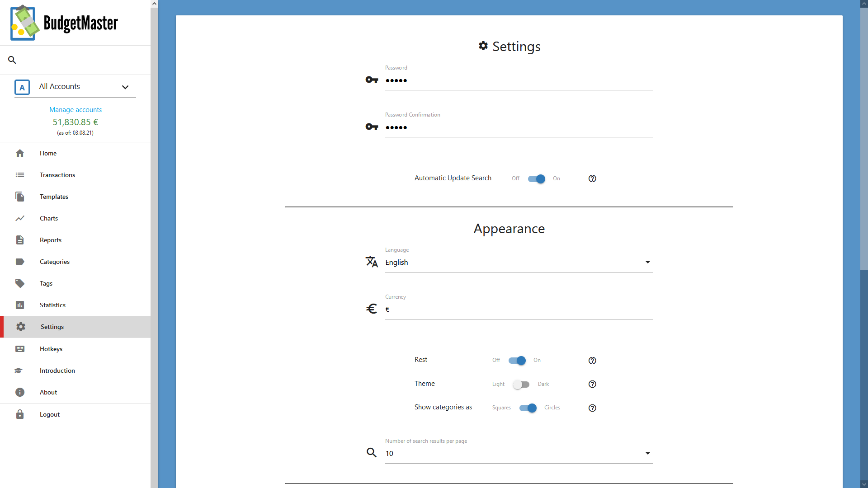Click the All Accounts 'A' icon

pyautogui.click(x=22, y=87)
